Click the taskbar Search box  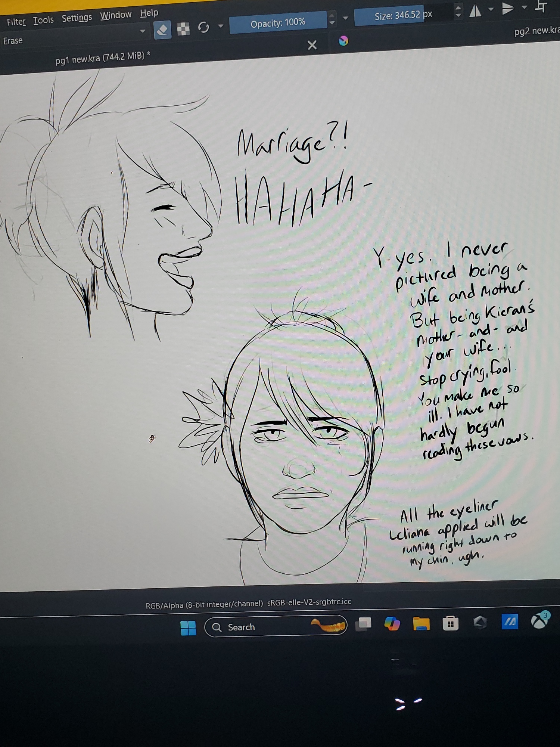261,627
